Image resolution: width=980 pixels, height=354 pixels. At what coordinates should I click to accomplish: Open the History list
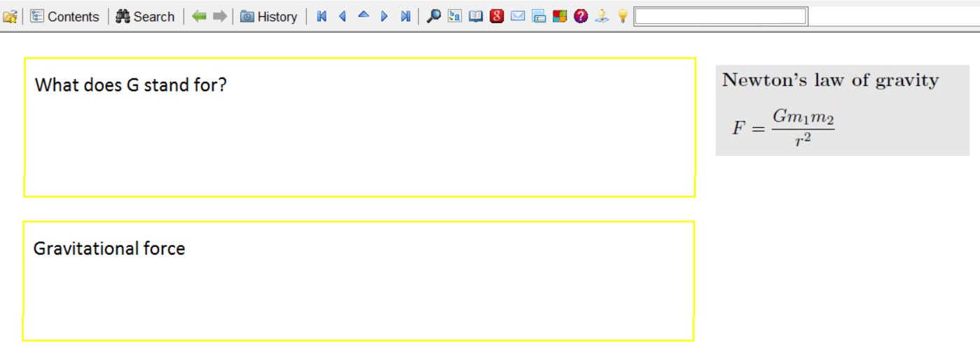268,16
